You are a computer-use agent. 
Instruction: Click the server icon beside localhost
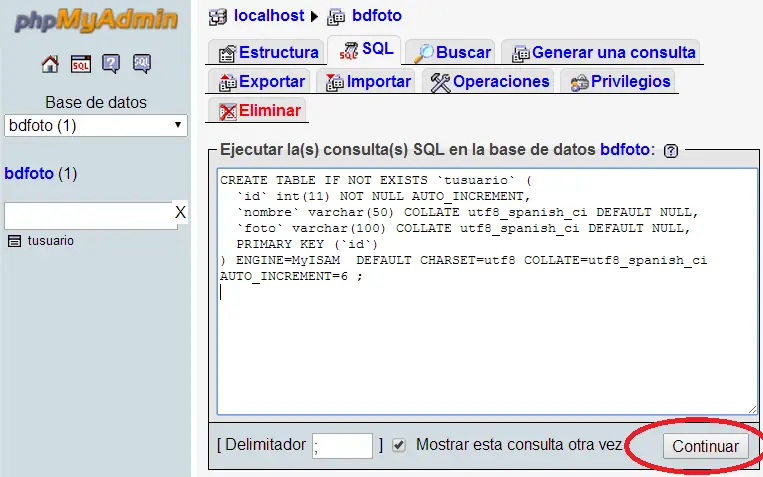(218, 17)
